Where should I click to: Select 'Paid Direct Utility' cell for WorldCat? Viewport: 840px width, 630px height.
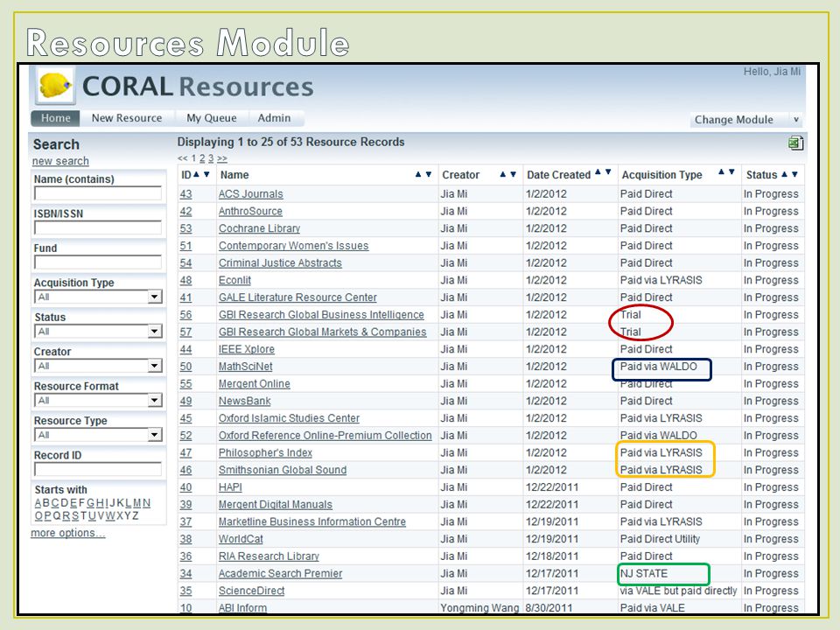(x=660, y=539)
